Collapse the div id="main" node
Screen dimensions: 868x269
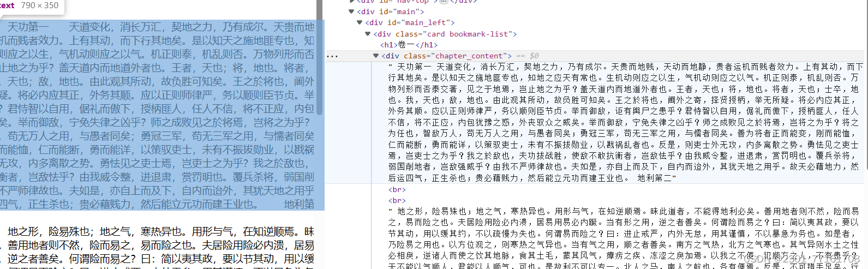pos(351,11)
